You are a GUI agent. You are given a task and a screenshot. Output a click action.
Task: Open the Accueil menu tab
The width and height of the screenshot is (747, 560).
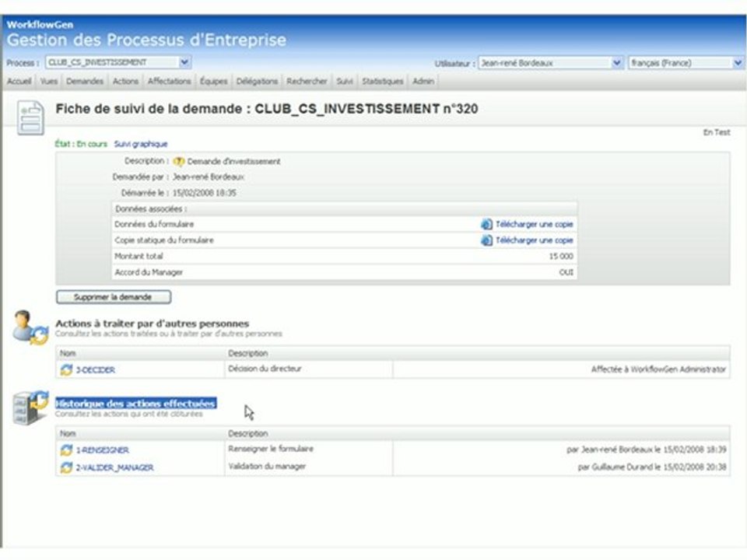[x=19, y=82]
